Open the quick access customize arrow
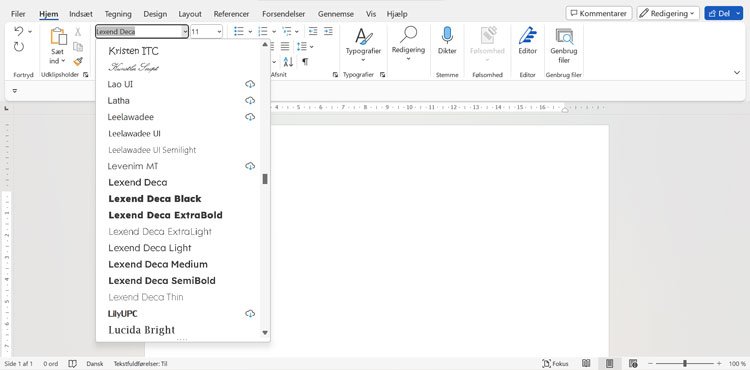This screenshot has height=370, width=750. pos(15,90)
